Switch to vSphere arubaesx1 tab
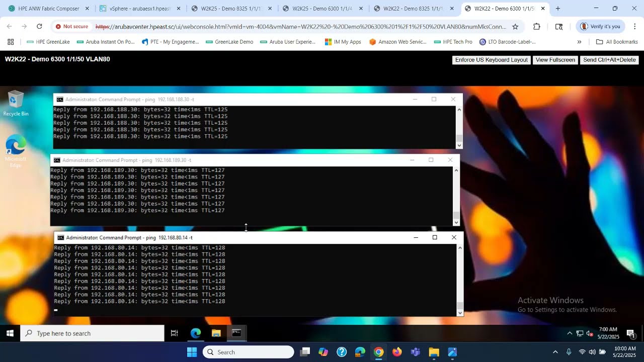 pos(140,9)
